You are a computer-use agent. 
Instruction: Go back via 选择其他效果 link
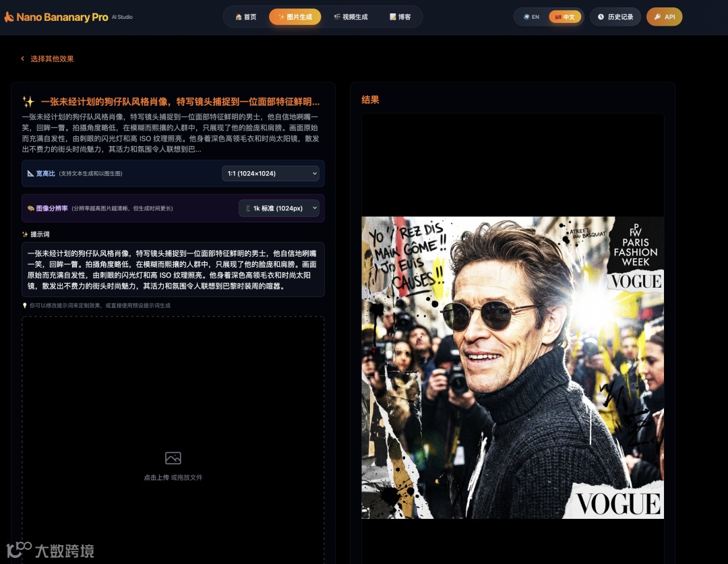click(x=47, y=59)
